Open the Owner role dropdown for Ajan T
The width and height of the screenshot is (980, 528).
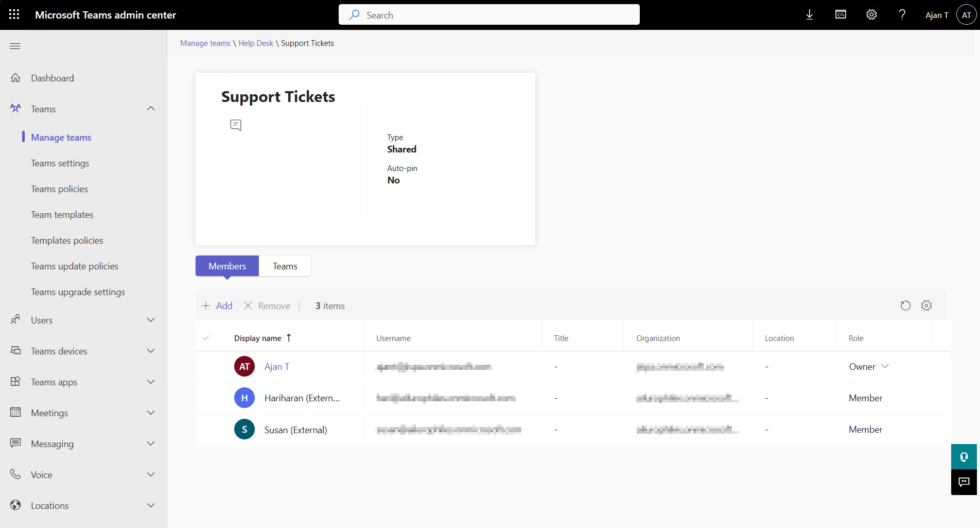[885, 366]
